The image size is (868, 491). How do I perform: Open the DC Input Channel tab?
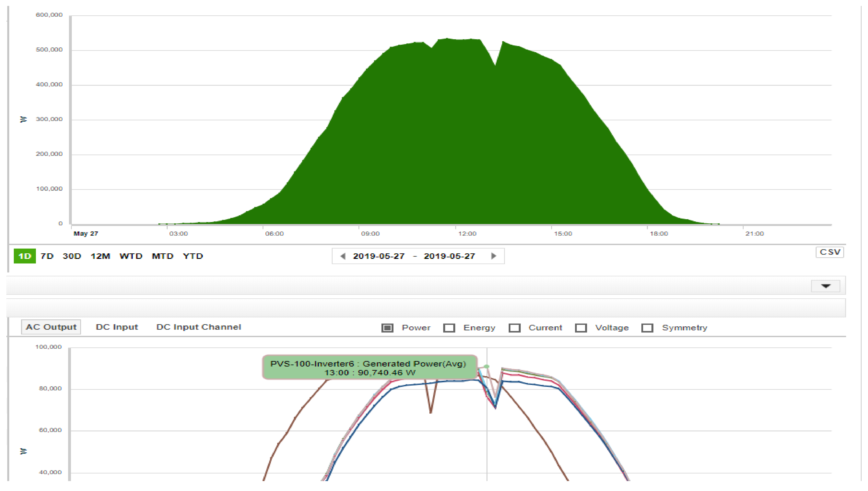(198, 327)
